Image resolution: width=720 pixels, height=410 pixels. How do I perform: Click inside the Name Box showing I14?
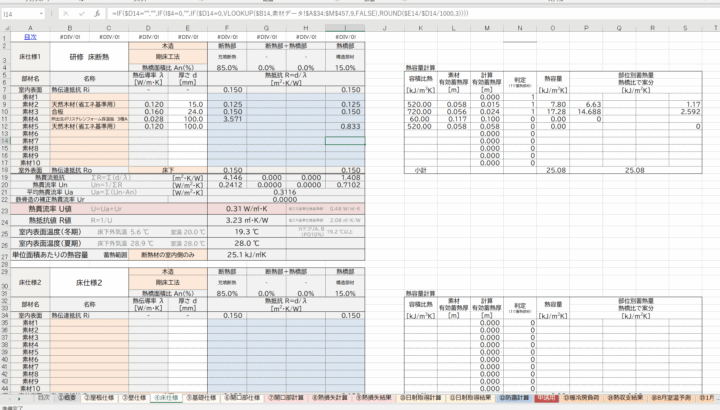click(20, 15)
